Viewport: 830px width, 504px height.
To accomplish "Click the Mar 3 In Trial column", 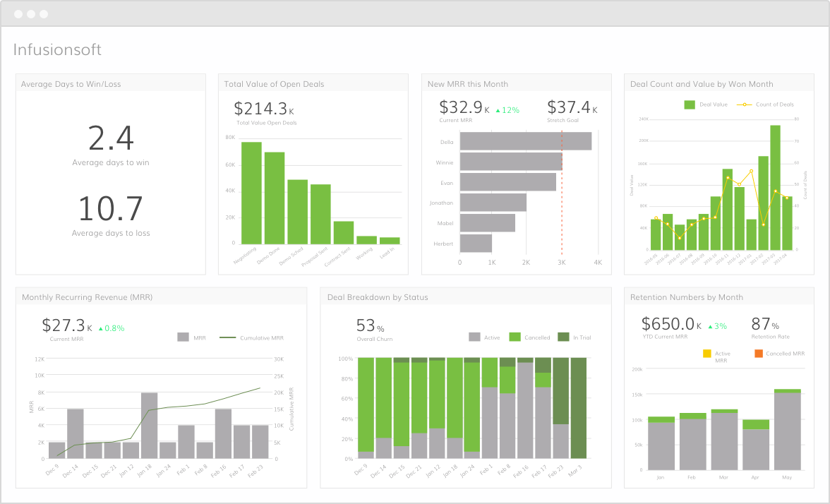I will pos(579,408).
